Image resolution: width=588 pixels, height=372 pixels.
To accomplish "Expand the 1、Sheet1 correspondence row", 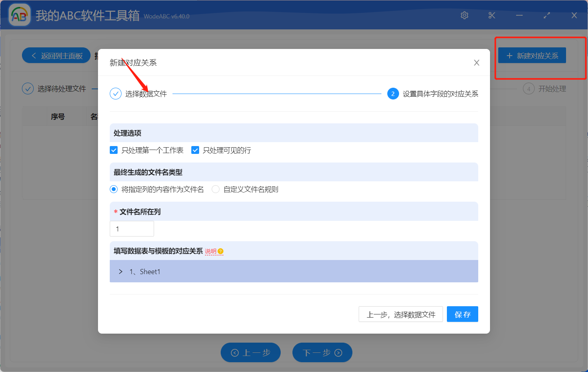I will point(120,271).
